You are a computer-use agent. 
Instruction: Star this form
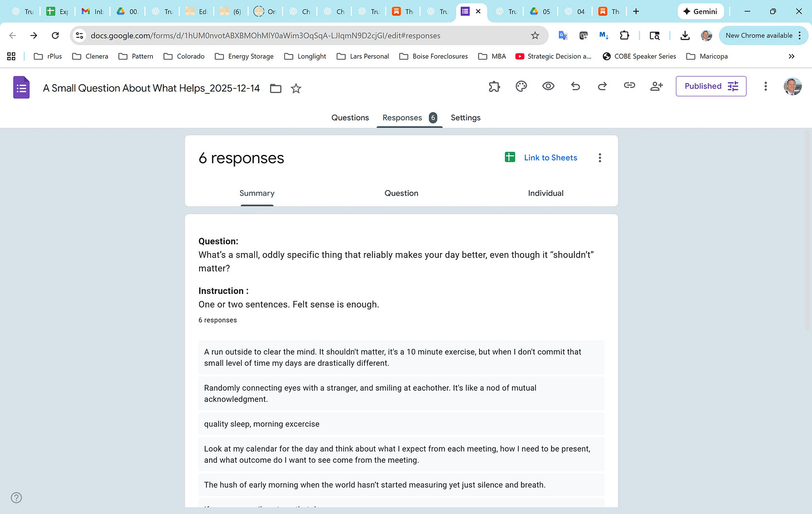pyautogui.click(x=296, y=88)
